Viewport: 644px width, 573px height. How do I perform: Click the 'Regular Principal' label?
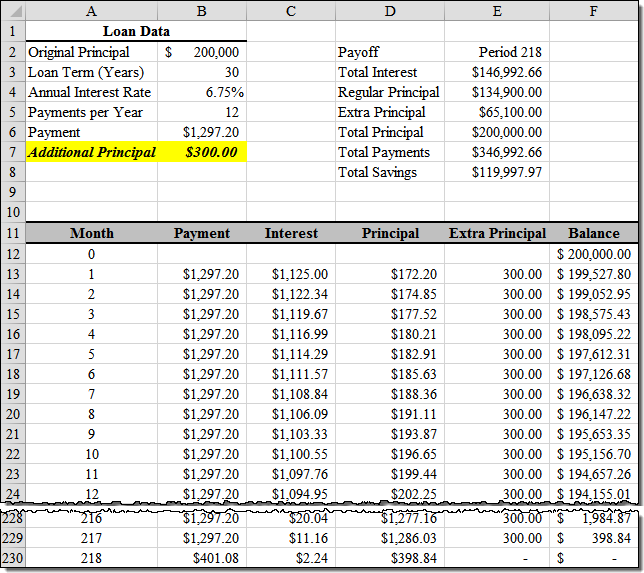click(x=390, y=92)
